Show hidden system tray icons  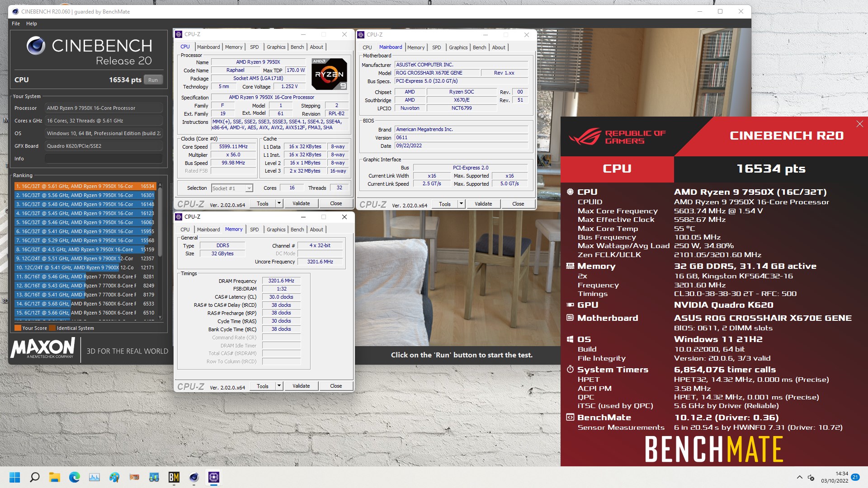[x=799, y=478]
